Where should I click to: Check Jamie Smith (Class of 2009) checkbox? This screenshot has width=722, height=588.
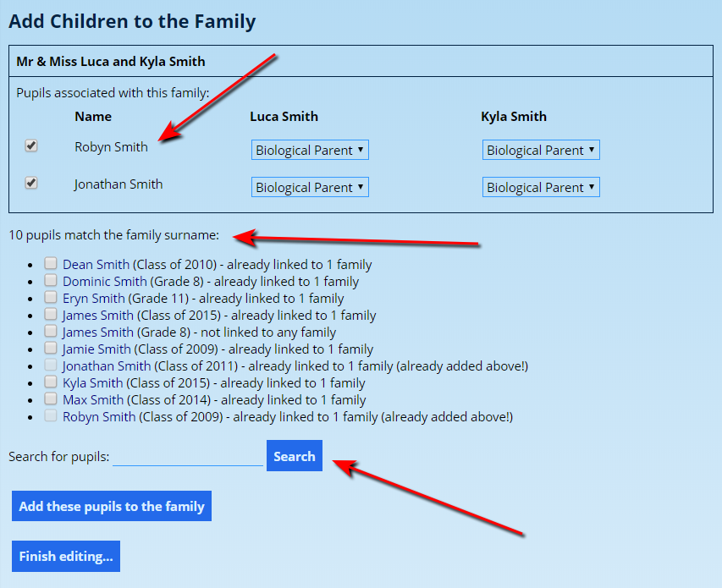52,349
